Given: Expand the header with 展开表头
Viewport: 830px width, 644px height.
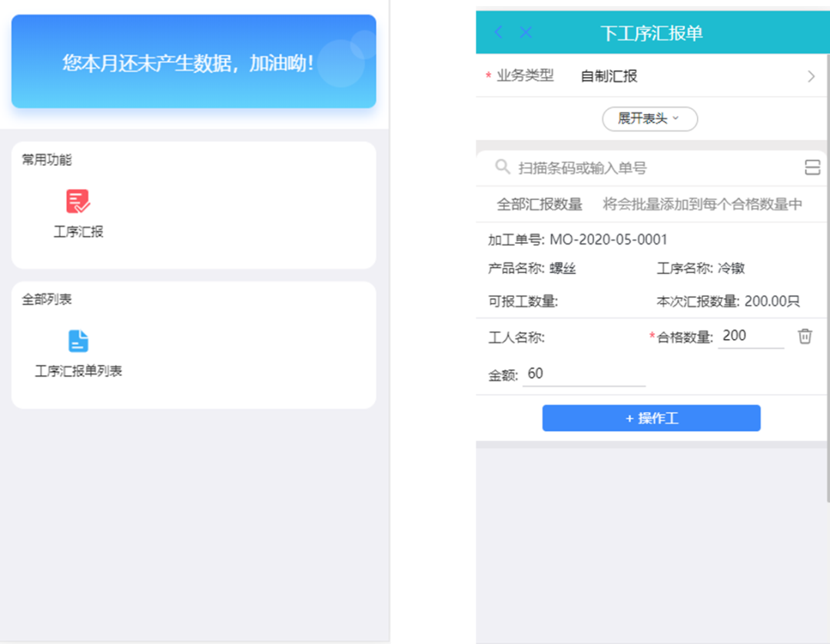Looking at the screenshot, I should [649, 119].
